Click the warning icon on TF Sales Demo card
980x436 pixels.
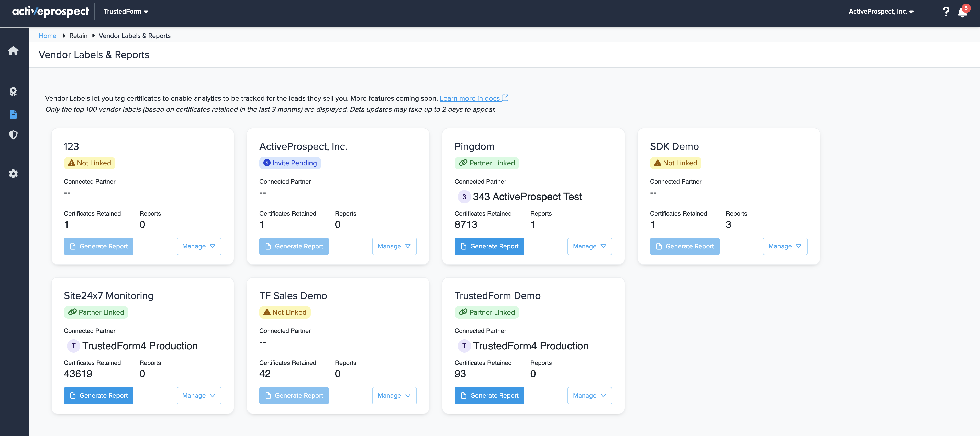click(267, 312)
